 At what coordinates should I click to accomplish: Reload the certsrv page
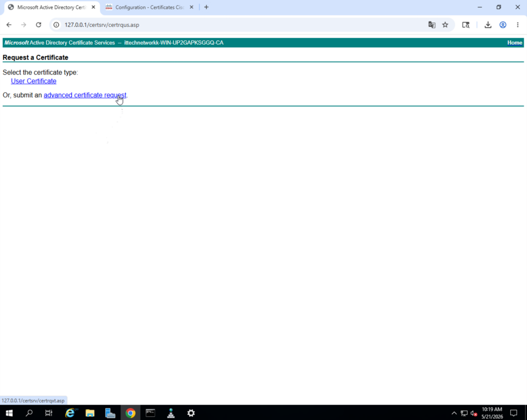tap(39, 25)
